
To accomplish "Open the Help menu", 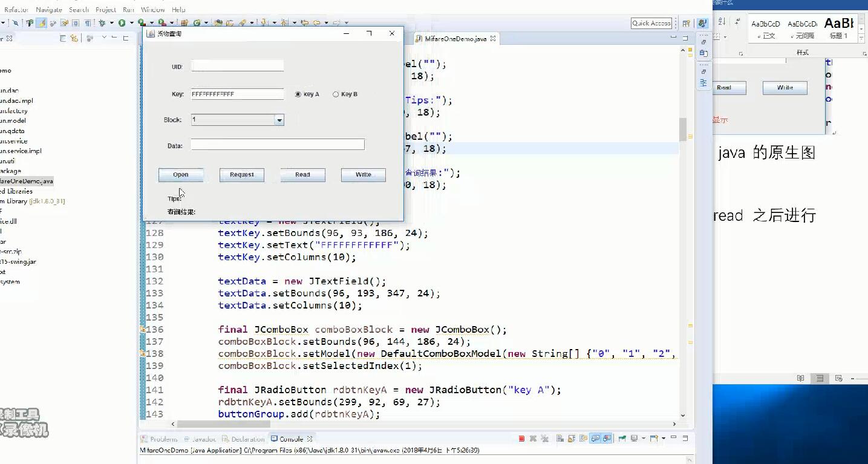I will (x=178, y=10).
